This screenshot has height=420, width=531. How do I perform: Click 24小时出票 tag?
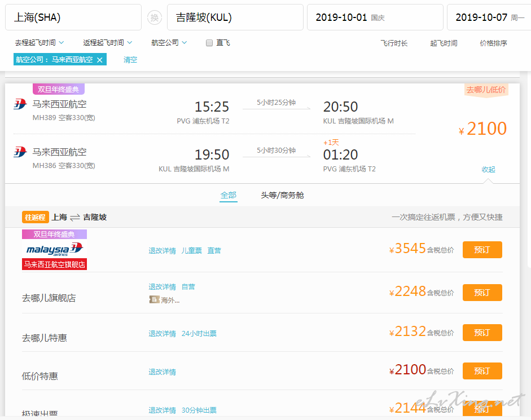(x=199, y=334)
